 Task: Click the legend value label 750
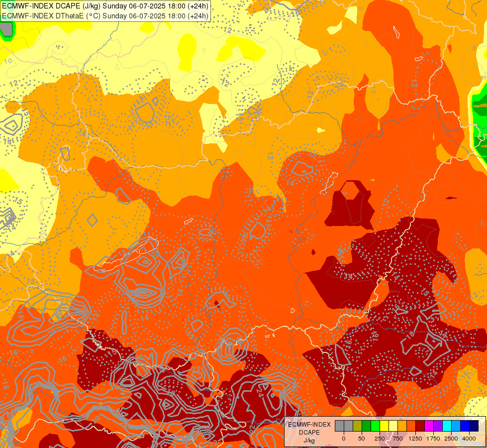tap(397, 439)
